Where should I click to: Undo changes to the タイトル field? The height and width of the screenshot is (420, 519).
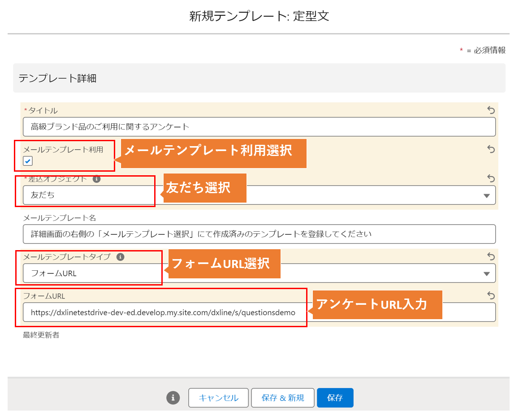[x=491, y=110]
